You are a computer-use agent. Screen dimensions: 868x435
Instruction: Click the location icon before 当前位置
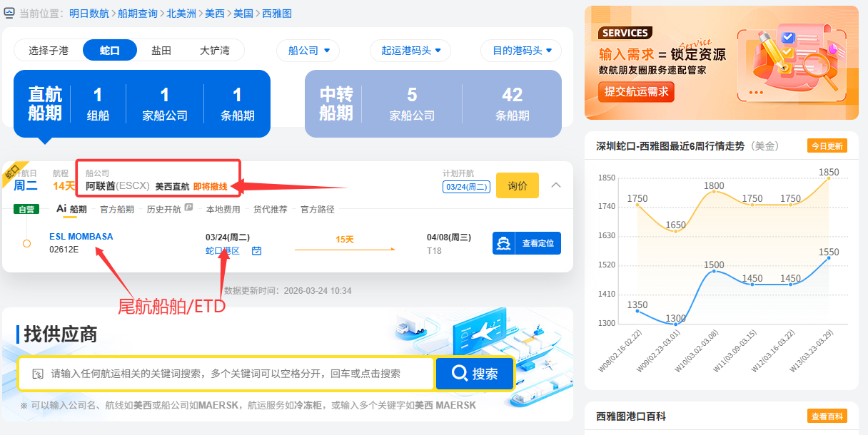9,13
